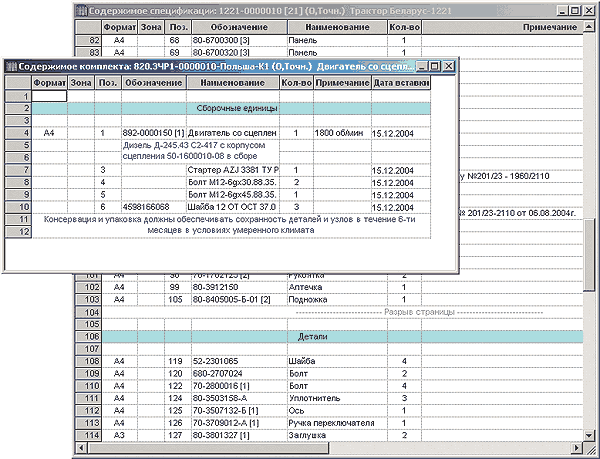
Task: Click scroll right arrow in specification window
Action: tap(576, 447)
